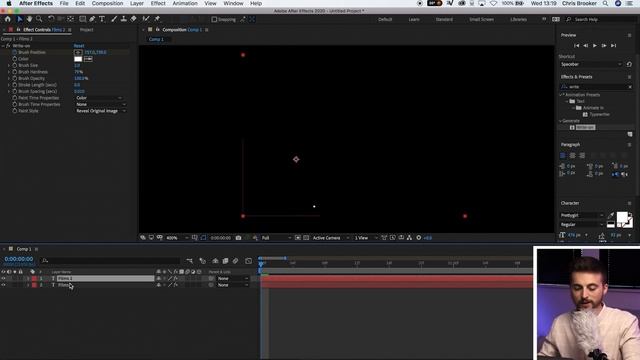Click the Color eyedropper in Effect Controls
The height and width of the screenshot is (360, 640).
pos(88,59)
